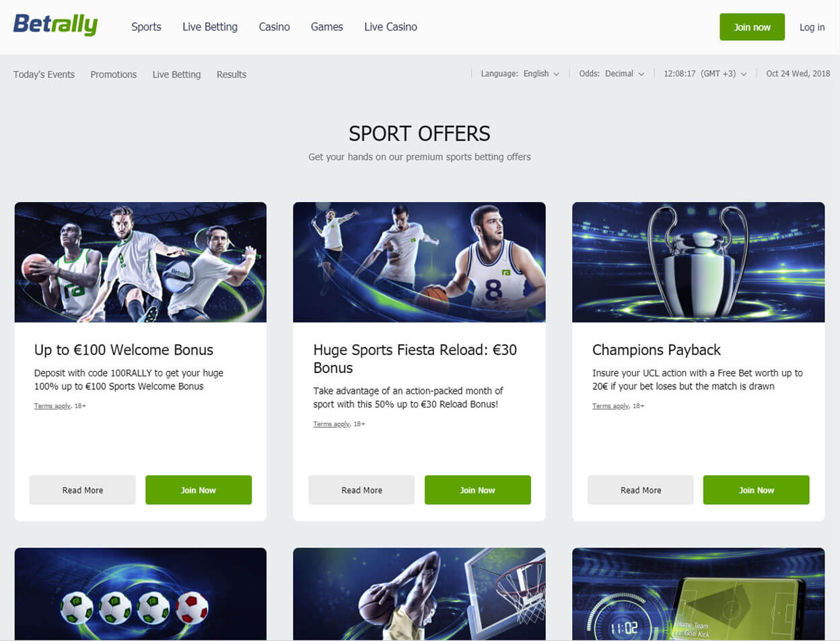Click Join Now for Champions Payback
The width and height of the screenshot is (840, 641).
click(757, 490)
